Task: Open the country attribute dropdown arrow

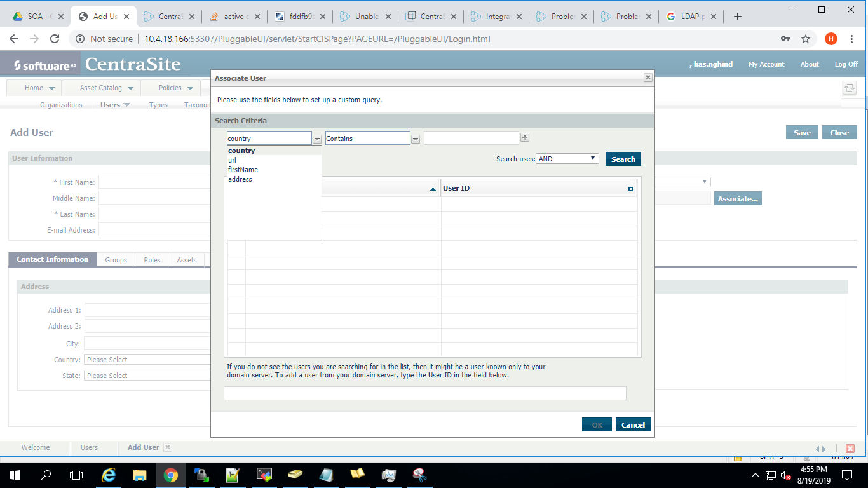Action: [316, 139]
